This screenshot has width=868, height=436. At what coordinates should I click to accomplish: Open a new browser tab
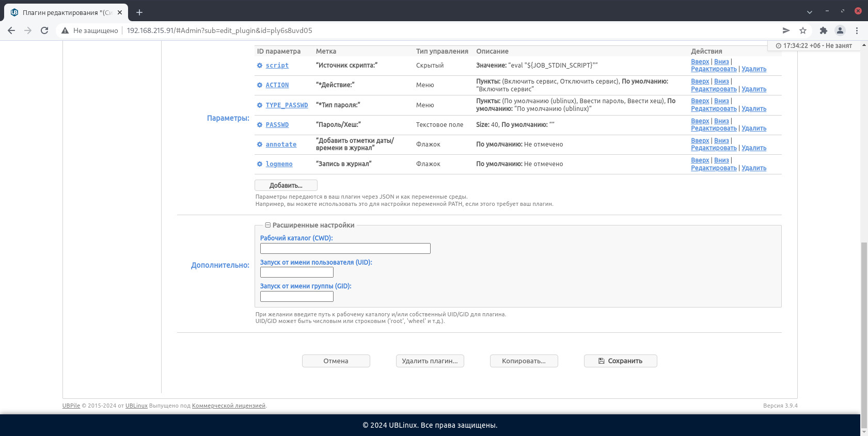pyautogui.click(x=139, y=12)
